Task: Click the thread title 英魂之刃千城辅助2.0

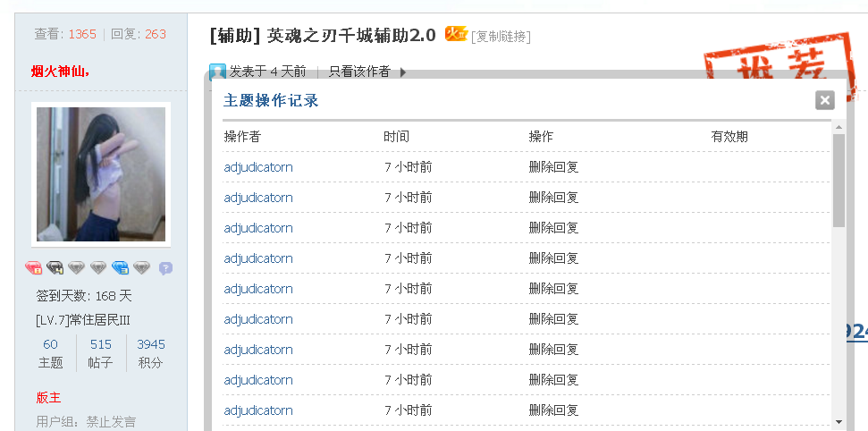Action: click(x=351, y=36)
